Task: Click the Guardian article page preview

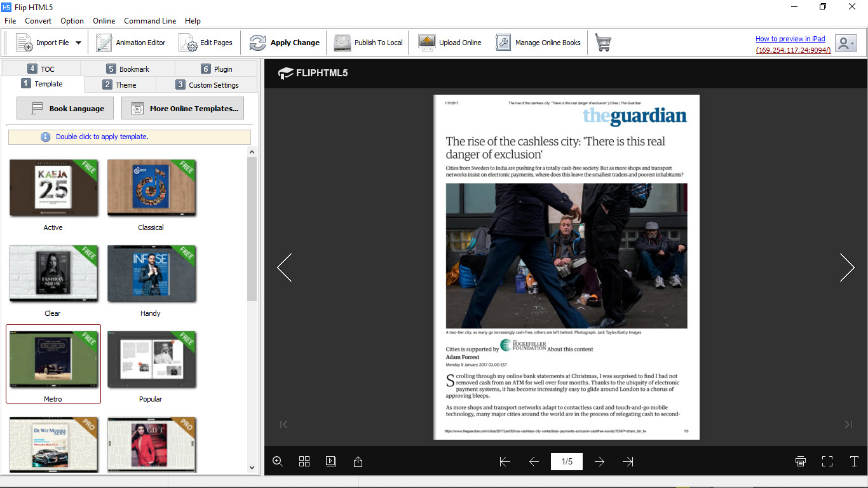Action: [x=566, y=267]
